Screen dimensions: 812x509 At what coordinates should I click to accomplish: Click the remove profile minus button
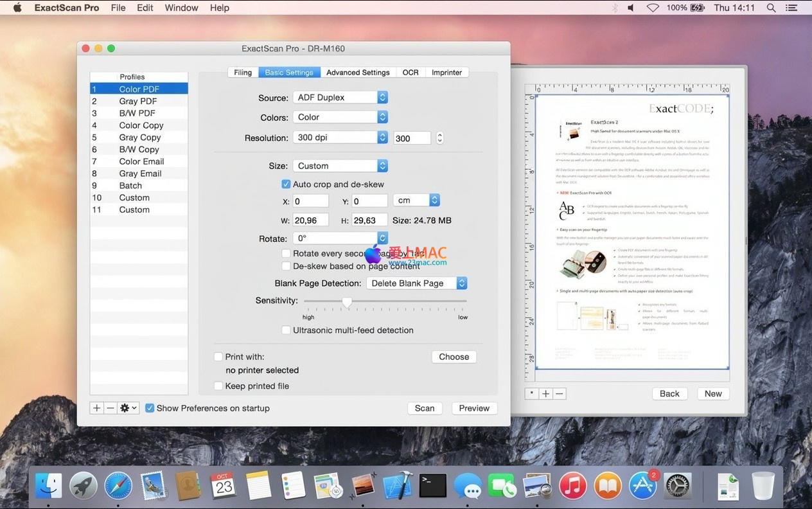110,408
